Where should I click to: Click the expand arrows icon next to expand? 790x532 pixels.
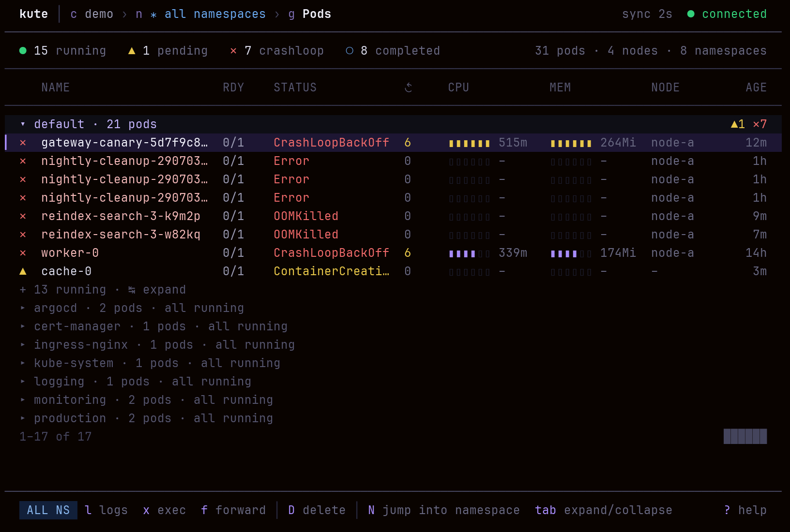tap(132, 290)
